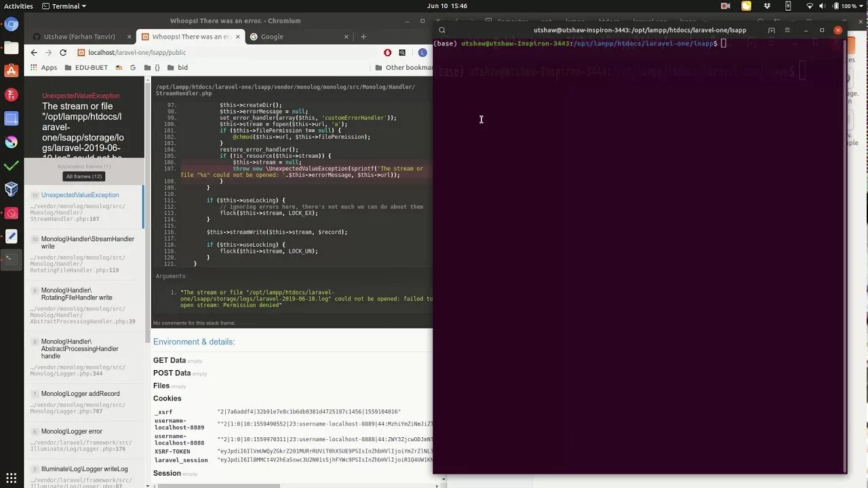Open the Files manager in the dock
The width and height of the screenshot is (868, 488).
click(11, 48)
